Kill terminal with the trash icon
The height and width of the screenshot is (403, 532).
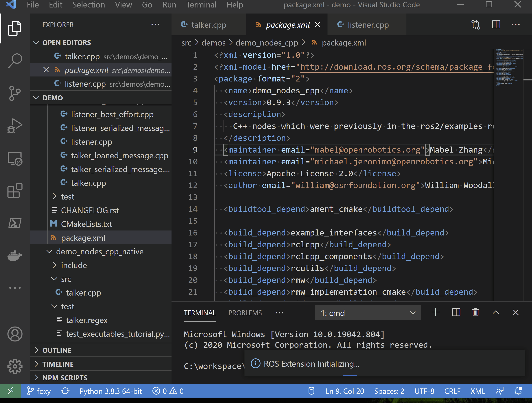click(475, 313)
